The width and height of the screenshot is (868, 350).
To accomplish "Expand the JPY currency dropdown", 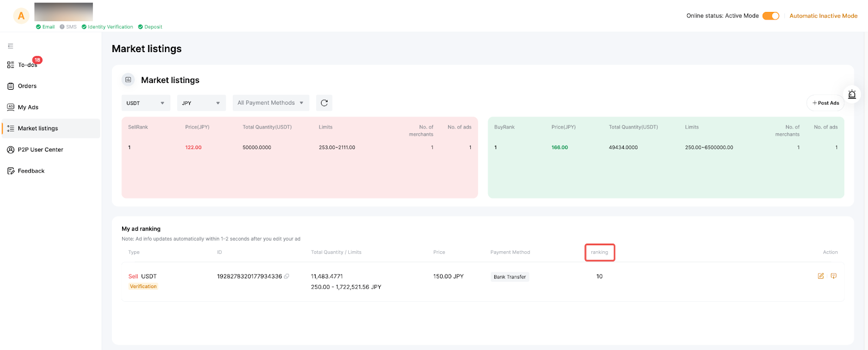I will (201, 103).
